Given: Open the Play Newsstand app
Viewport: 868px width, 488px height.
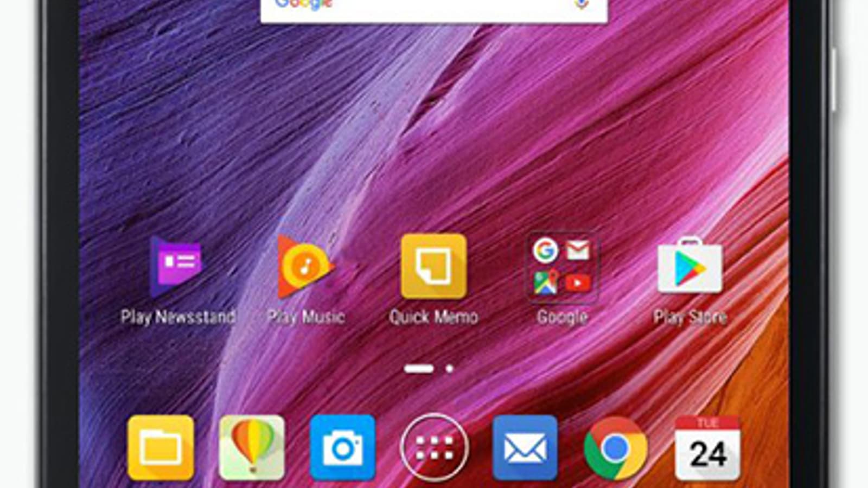Looking at the screenshot, I should pos(177,267).
